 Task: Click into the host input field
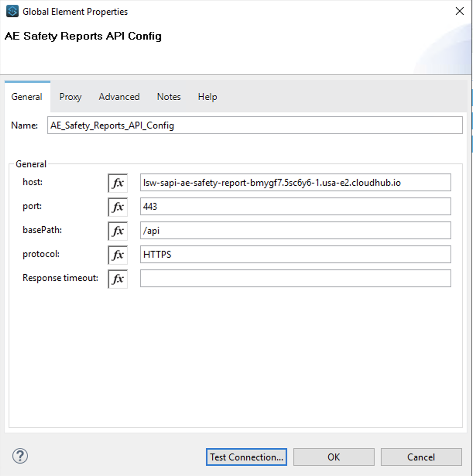[295, 183]
